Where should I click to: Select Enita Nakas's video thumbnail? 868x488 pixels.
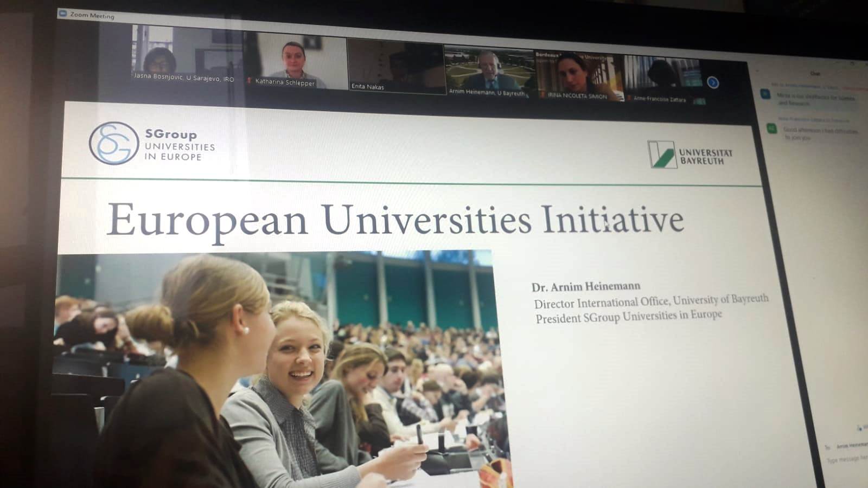(x=396, y=66)
